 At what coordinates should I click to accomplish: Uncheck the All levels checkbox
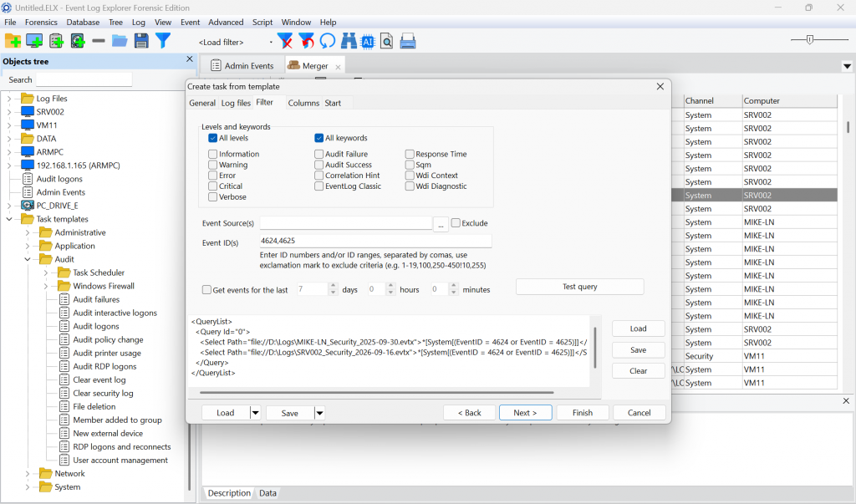point(213,138)
